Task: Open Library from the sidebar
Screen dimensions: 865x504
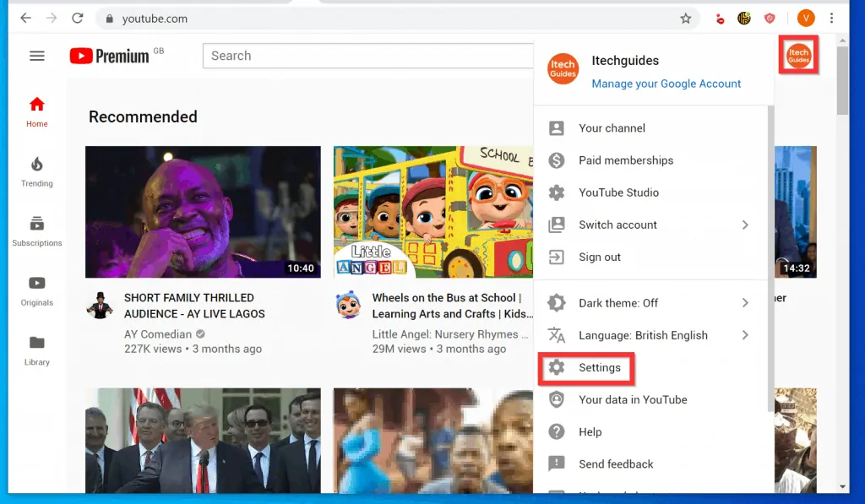Action: (36, 350)
